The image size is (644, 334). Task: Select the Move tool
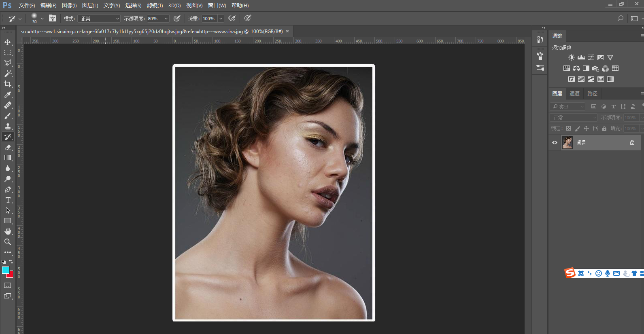(x=8, y=42)
